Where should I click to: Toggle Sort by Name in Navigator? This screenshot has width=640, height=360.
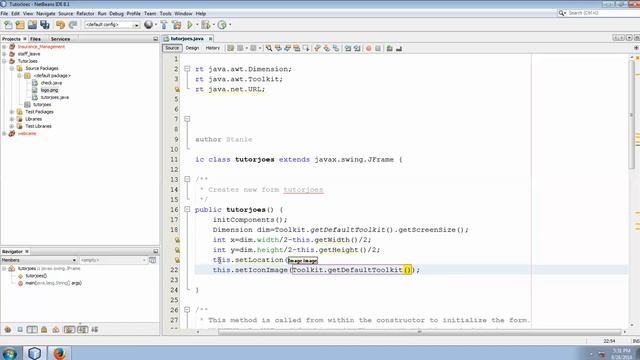tap(82, 329)
